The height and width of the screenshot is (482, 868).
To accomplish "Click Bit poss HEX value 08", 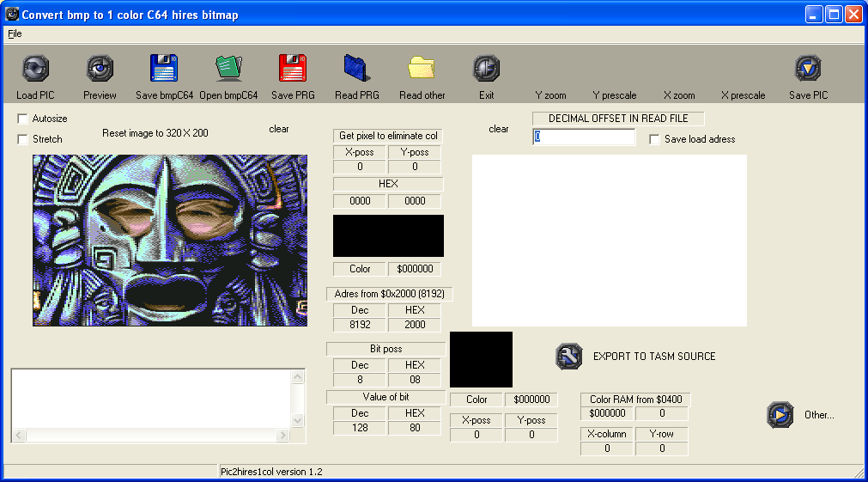I will coord(415,380).
